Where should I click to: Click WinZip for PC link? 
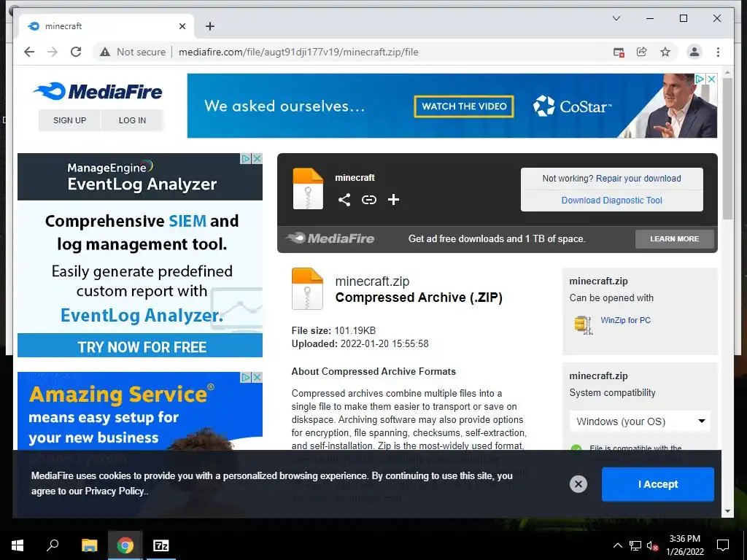coord(625,321)
